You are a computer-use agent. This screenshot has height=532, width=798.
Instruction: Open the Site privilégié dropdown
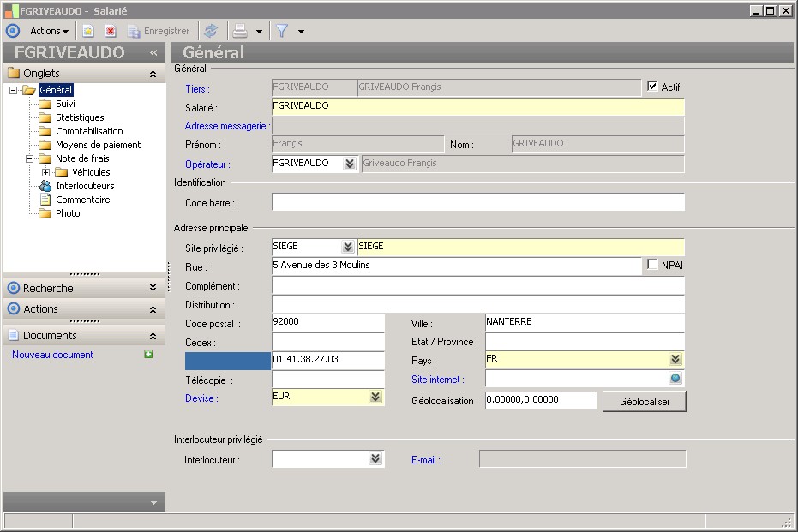tap(347, 247)
